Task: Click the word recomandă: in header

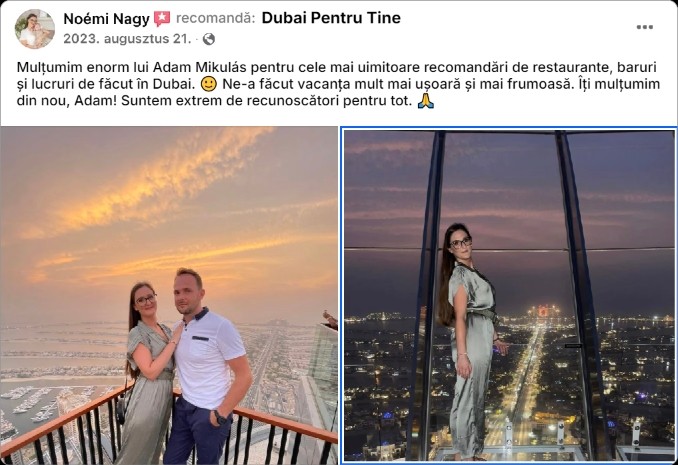Action: pyautogui.click(x=216, y=18)
